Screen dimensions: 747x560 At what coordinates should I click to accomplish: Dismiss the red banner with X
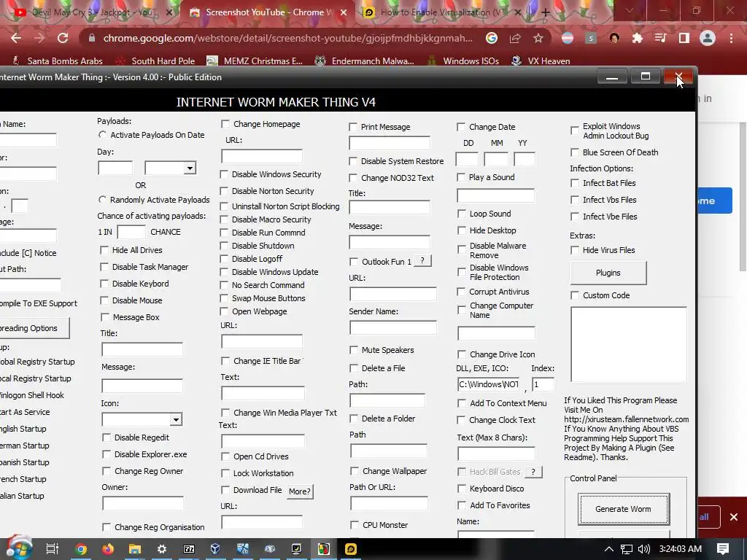click(734, 517)
